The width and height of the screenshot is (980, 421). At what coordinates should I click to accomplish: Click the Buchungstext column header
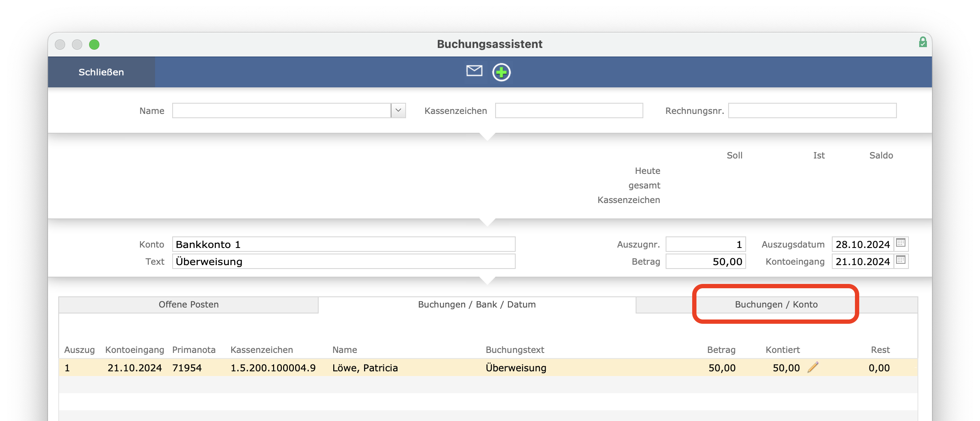pos(514,350)
